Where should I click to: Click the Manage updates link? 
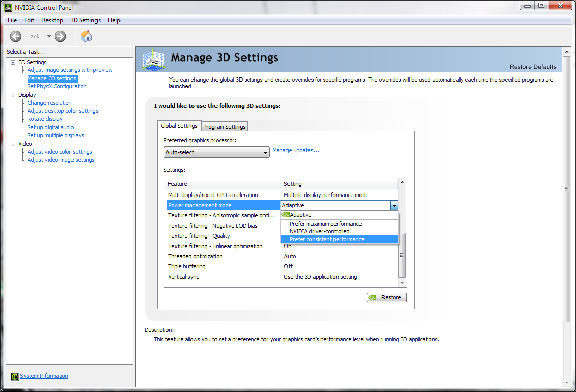tap(296, 150)
